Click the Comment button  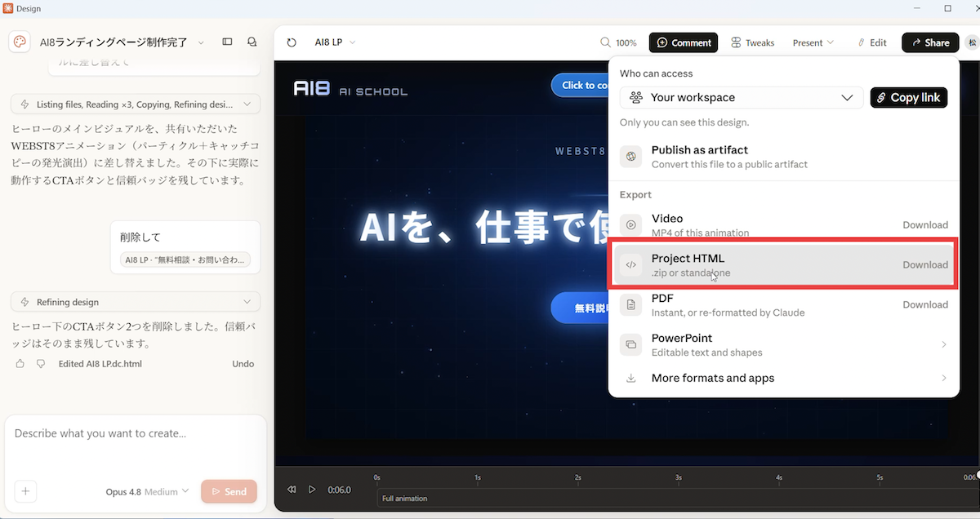click(684, 42)
